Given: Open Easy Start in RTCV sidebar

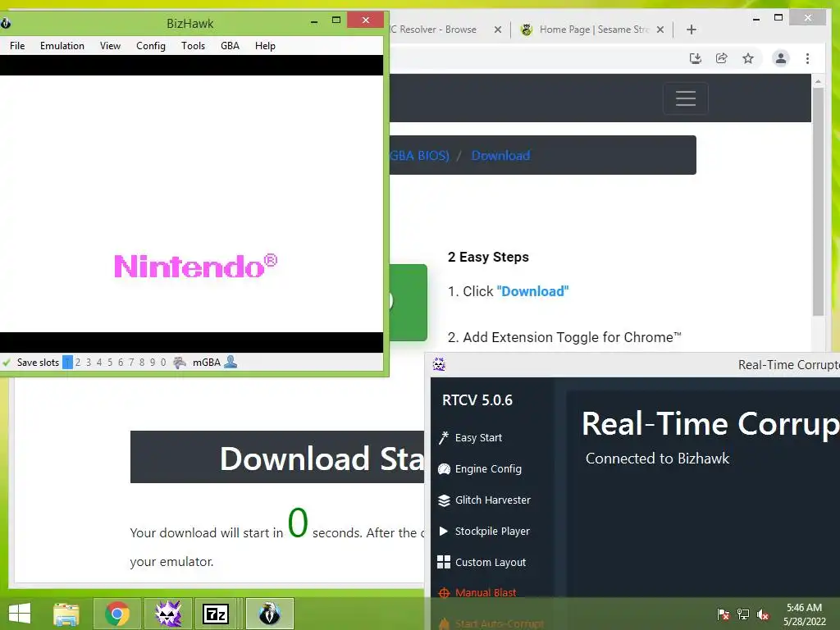Looking at the screenshot, I should pos(470,438).
